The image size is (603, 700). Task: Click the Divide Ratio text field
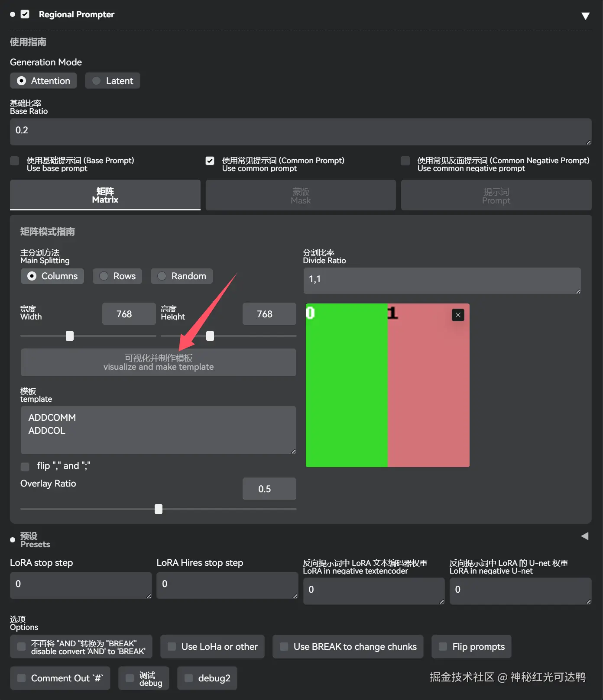[x=442, y=281]
